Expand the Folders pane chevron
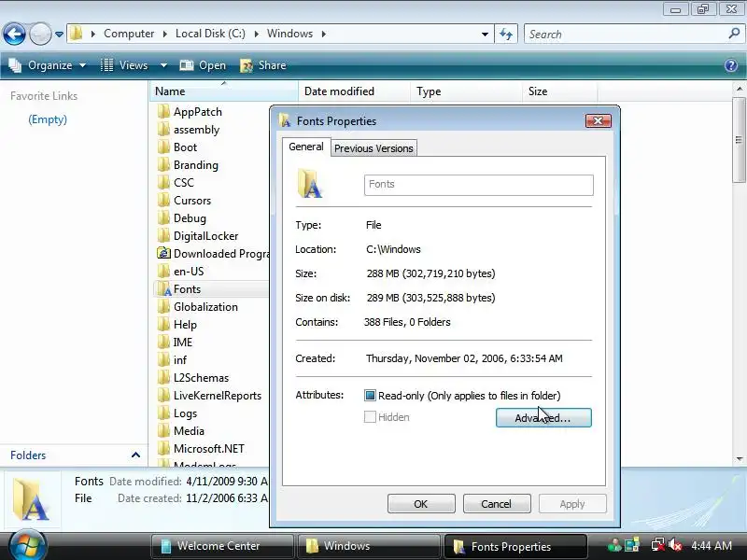This screenshot has height=560, width=747. click(x=135, y=455)
